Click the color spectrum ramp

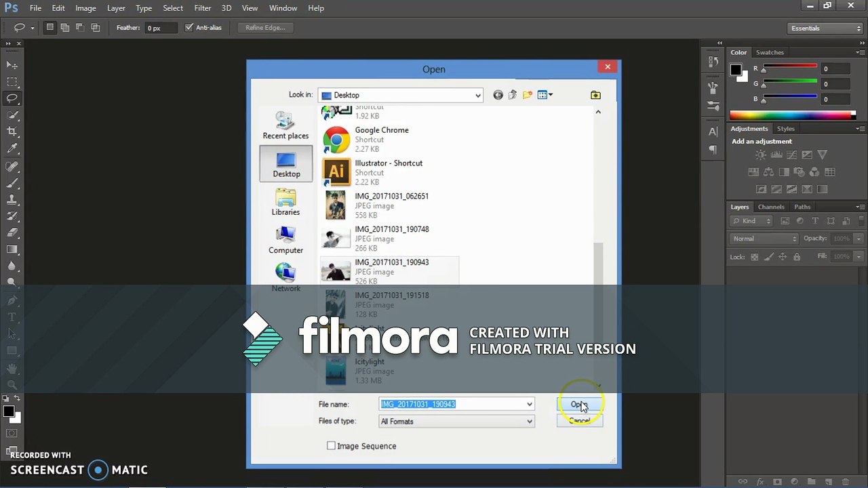coord(793,115)
